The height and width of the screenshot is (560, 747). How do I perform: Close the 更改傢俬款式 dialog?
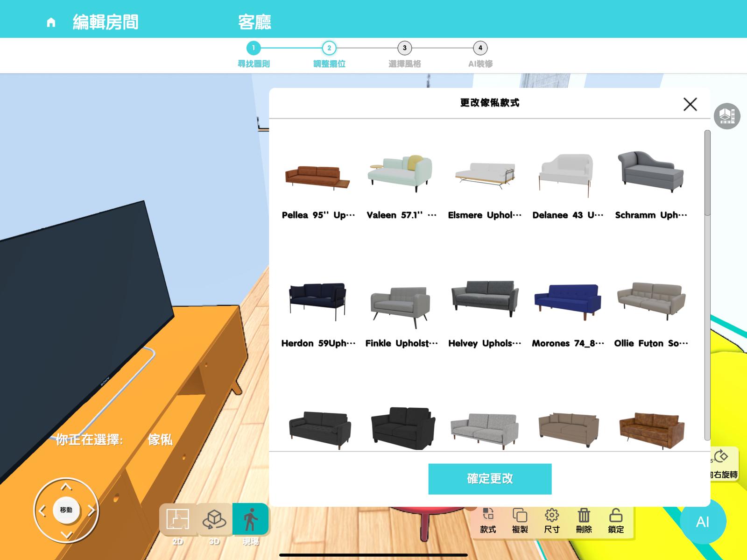point(690,105)
